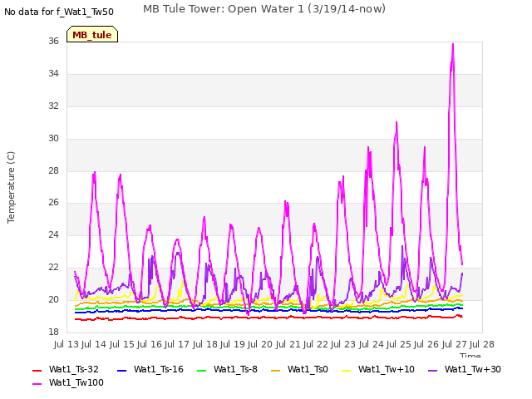Click the red Wat1_Ts-32 legend swatch

(x=37, y=371)
